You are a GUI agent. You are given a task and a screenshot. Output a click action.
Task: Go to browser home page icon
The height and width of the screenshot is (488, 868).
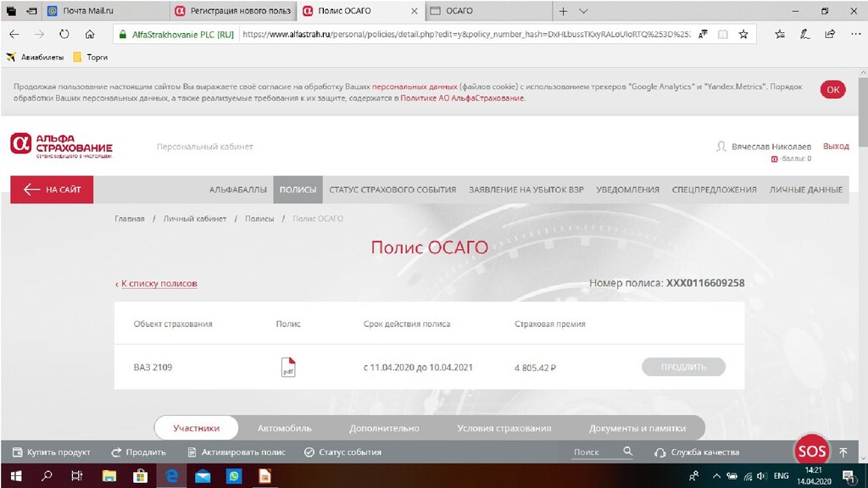(x=90, y=34)
